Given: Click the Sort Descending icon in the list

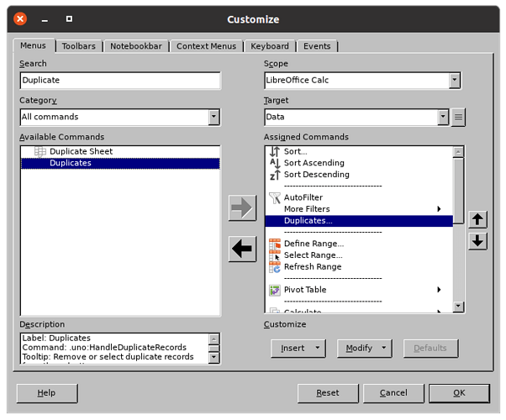Looking at the screenshot, I should pos(274,175).
